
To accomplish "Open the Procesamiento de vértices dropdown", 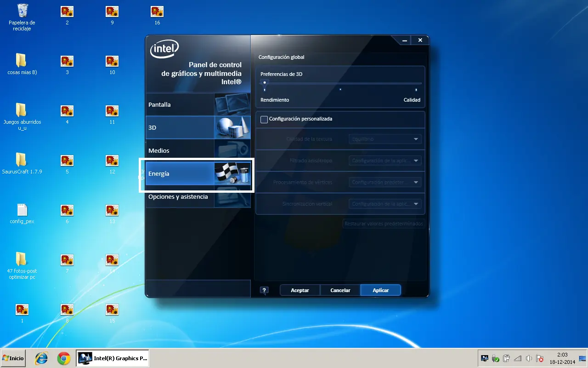I will pos(385,182).
